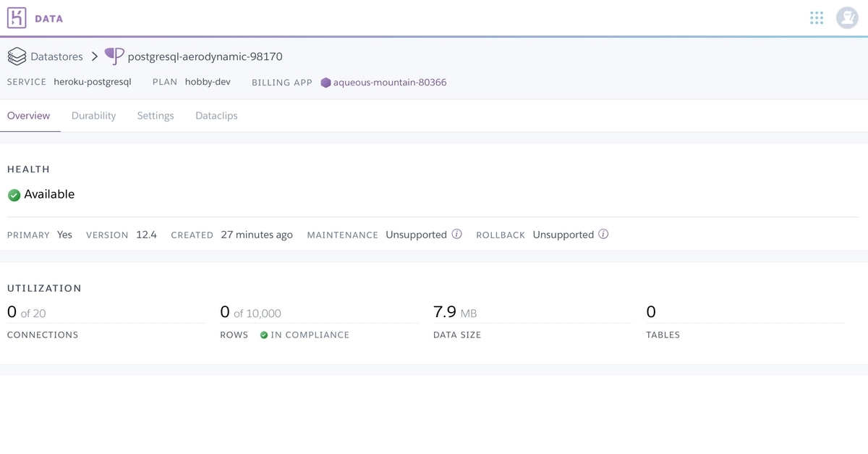Screen dimensions: 868x454
Task: Click the In Compliance green check icon
Action: point(264,335)
